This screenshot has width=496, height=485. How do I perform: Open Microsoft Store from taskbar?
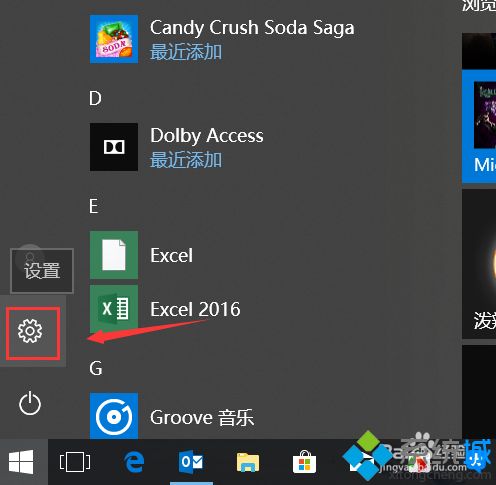304,462
